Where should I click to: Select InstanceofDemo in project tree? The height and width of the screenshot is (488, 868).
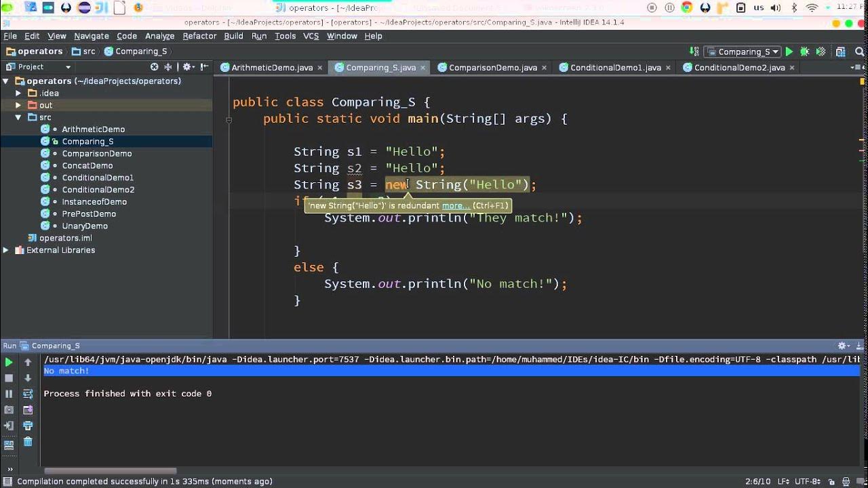tap(94, 202)
